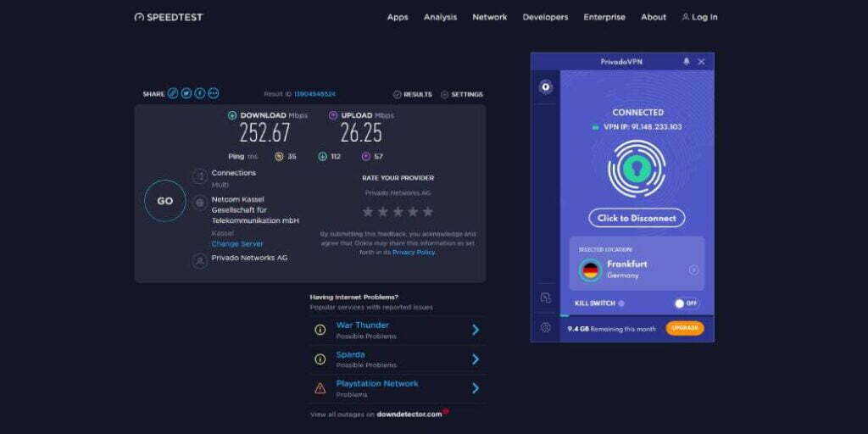
Task: Click the Settings gear icon on Speedtest
Action: 444,95
